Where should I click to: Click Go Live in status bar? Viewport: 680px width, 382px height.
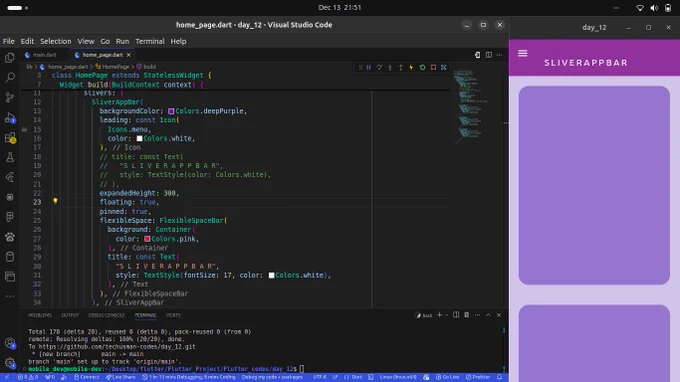pos(447,377)
